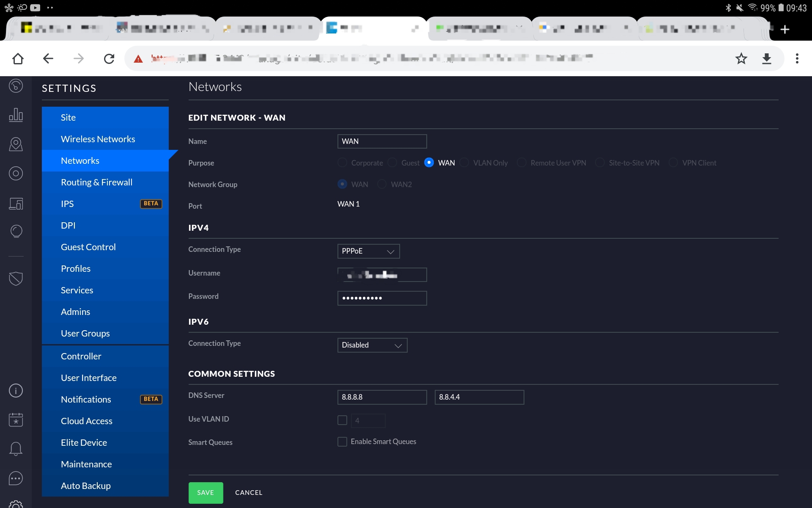Viewport: 812px width, 508px height.
Task: Open Wireless Networks settings section
Action: tap(98, 139)
